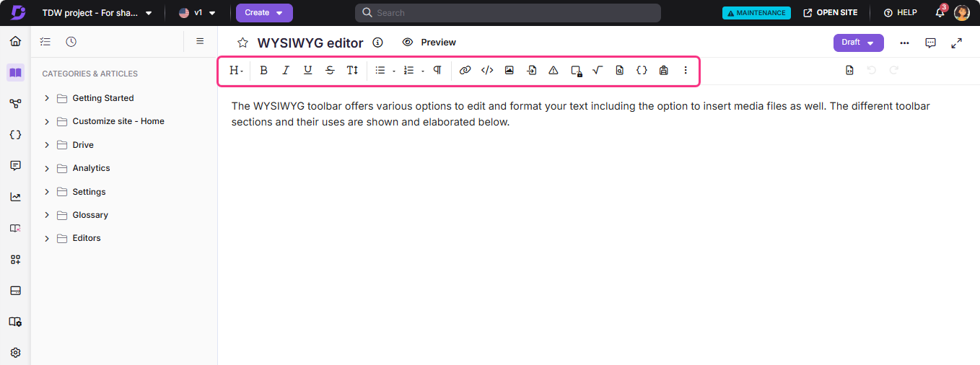This screenshot has width=980, height=365.
Task: Open the Draft status dropdown
Action: pyautogui.click(x=859, y=43)
